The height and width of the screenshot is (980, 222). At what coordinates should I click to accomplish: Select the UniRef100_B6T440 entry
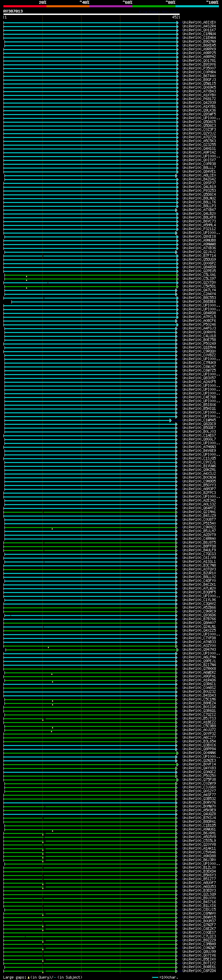(x=199, y=76)
